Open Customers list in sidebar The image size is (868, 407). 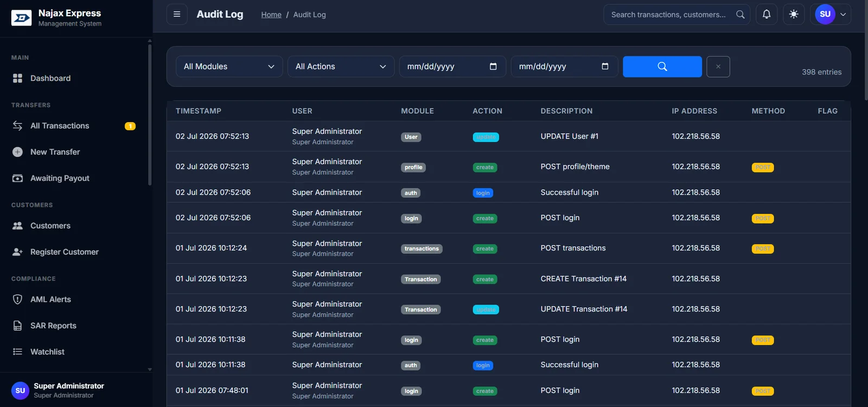(x=76, y=226)
